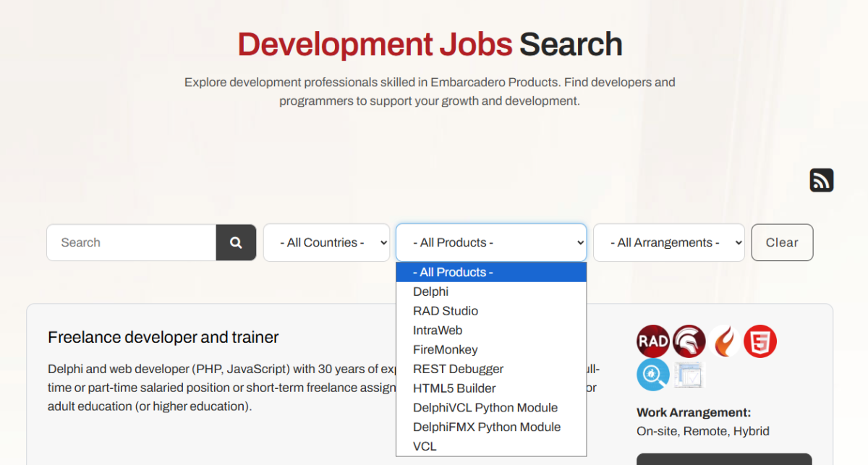The image size is (868, 465).
Task: Choose HTML5 Builder from the products list
Action: tap(491, 388)
